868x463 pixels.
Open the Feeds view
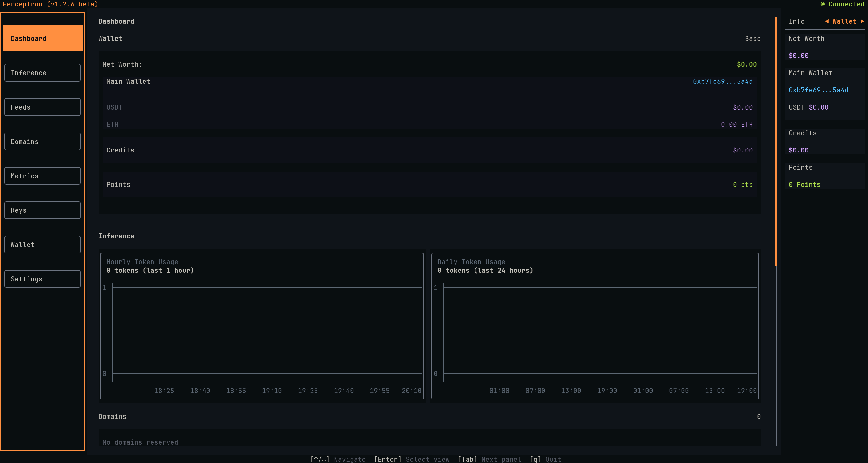(x=42, y=107)
